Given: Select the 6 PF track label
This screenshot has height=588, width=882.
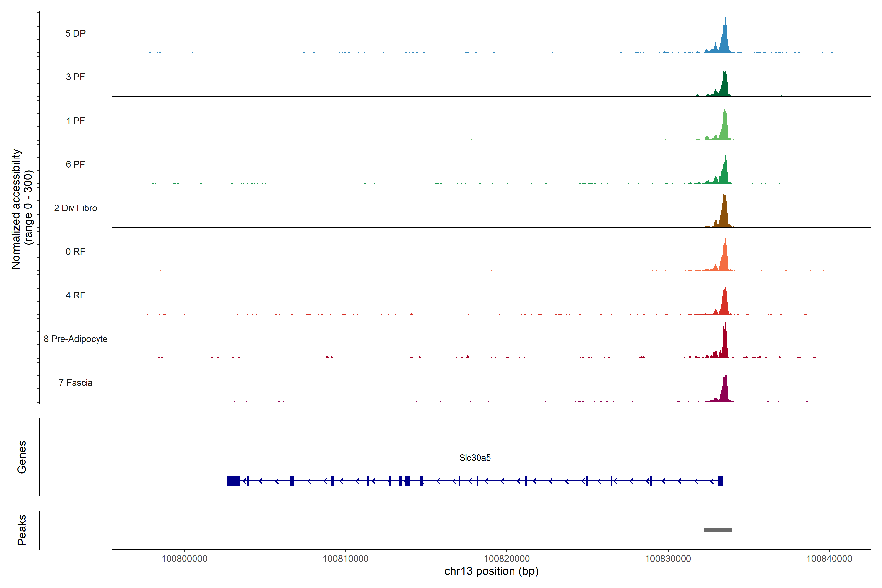Looking at the screenshot, I should pos(75,164).
